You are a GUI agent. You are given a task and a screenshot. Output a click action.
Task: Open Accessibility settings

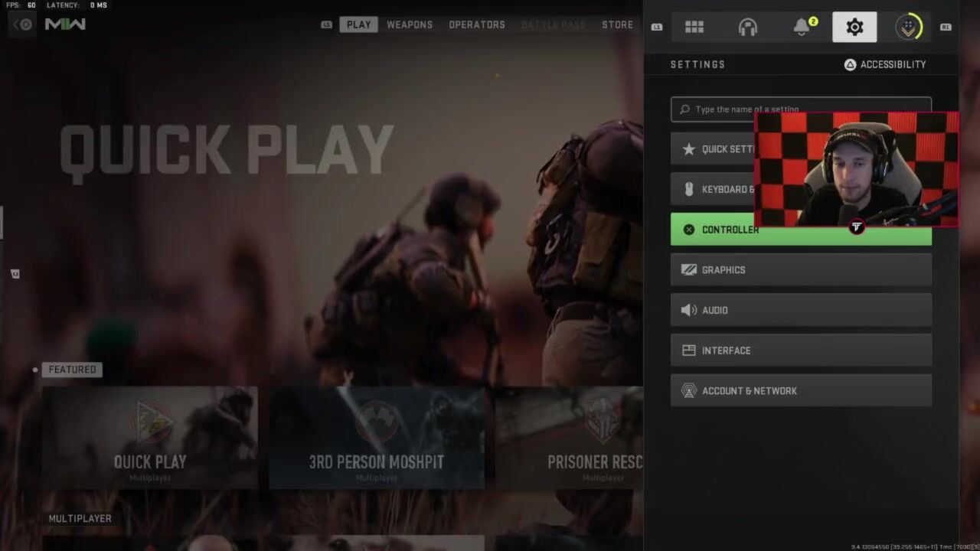coord(885,64)
